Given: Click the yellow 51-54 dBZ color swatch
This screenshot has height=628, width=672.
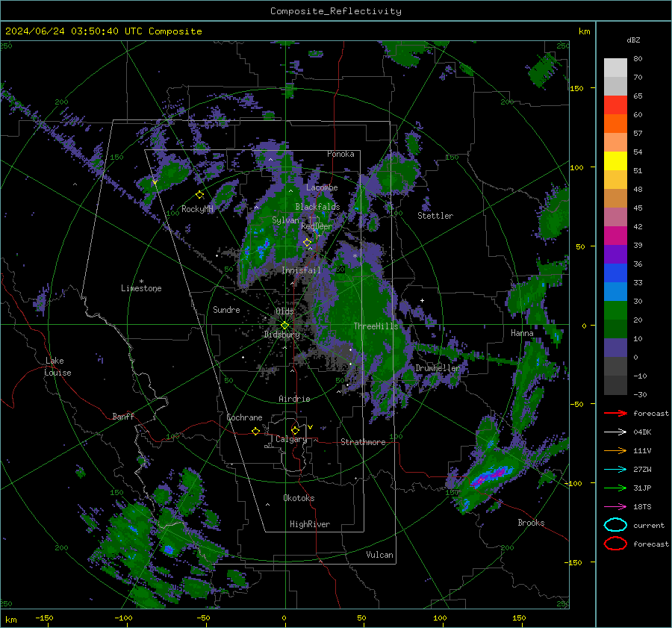Looking at the screenshot, I should coord(615,161).
